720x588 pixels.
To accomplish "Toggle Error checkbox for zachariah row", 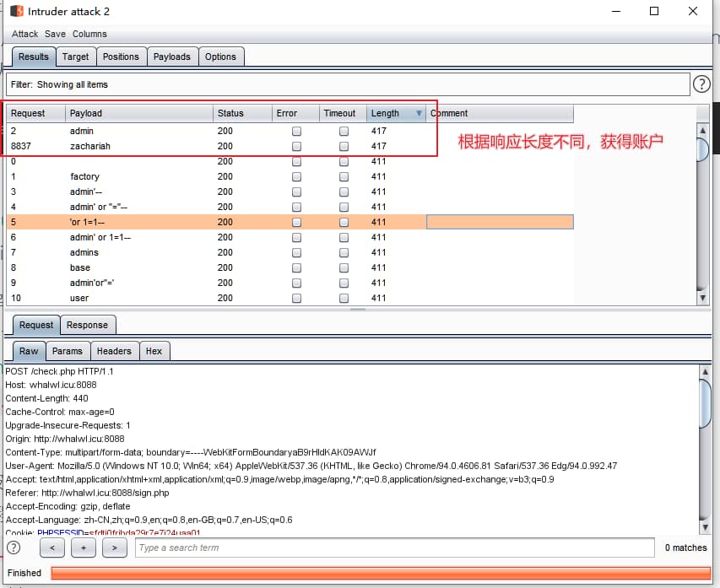I will [296, 147].
